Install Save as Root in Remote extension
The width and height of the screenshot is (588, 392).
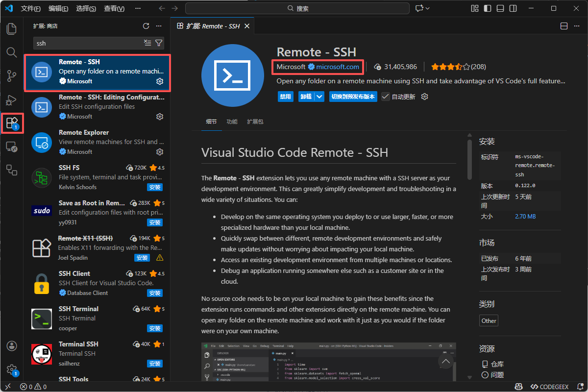155,222
